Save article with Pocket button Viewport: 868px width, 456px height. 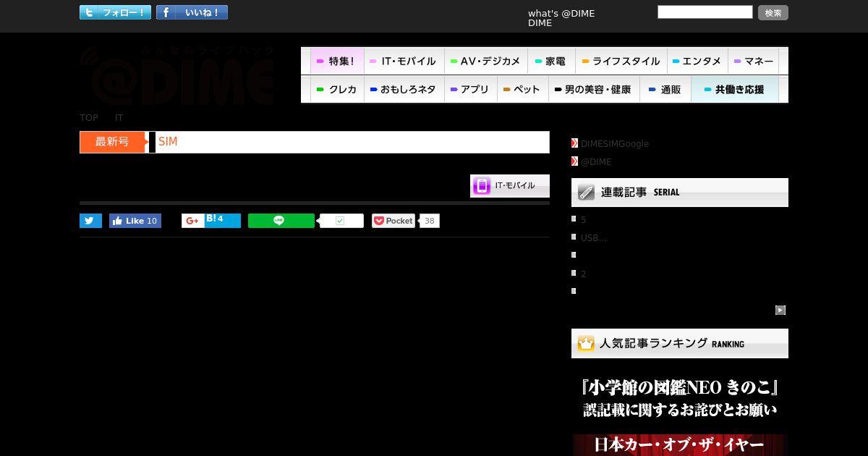point(393,221)
